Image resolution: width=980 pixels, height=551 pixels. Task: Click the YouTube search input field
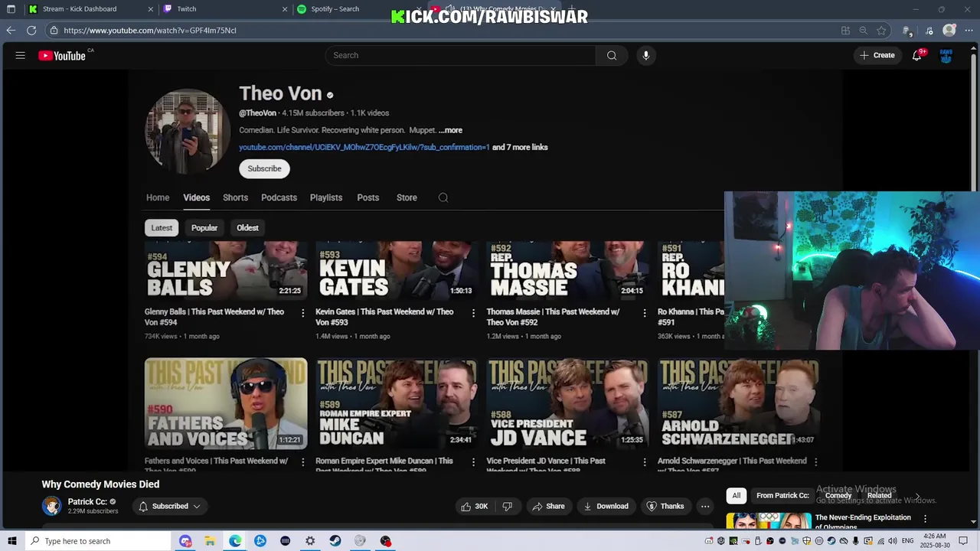[460, 55]
